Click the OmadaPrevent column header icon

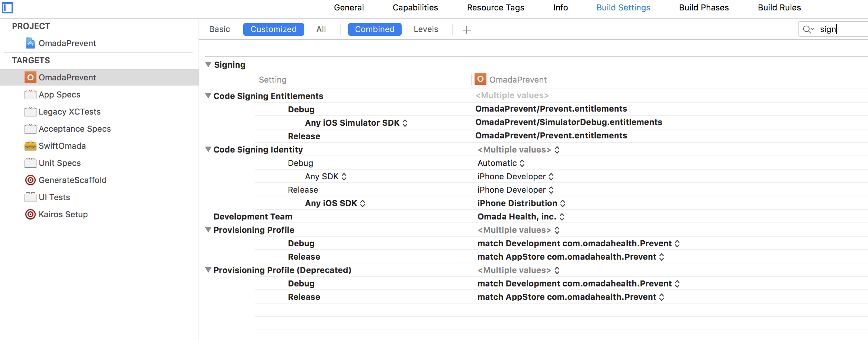point(480,79)
